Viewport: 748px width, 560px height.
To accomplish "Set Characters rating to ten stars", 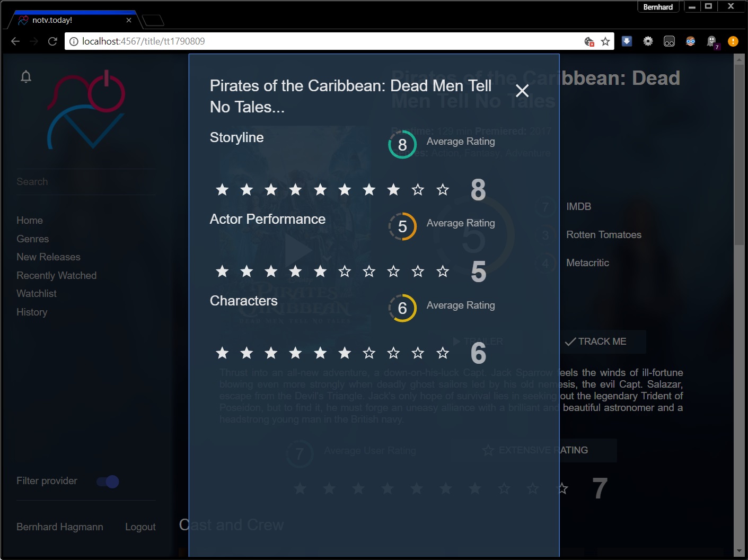I will pyautogui.click(x=443, y=353).
